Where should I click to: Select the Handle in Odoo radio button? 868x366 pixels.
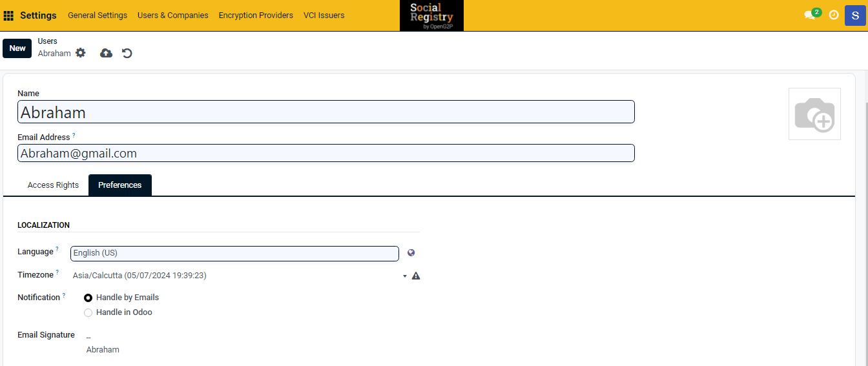pyautogui.click(x=88, y=312)
